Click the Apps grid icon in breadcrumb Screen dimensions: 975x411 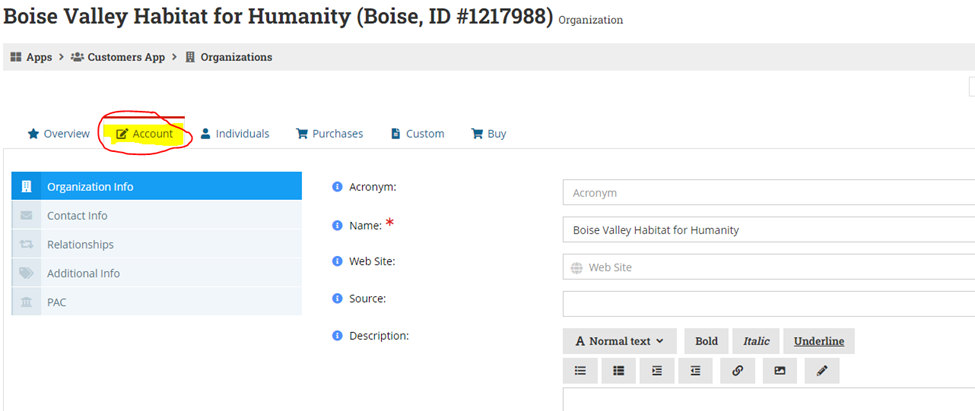(16, 57)
